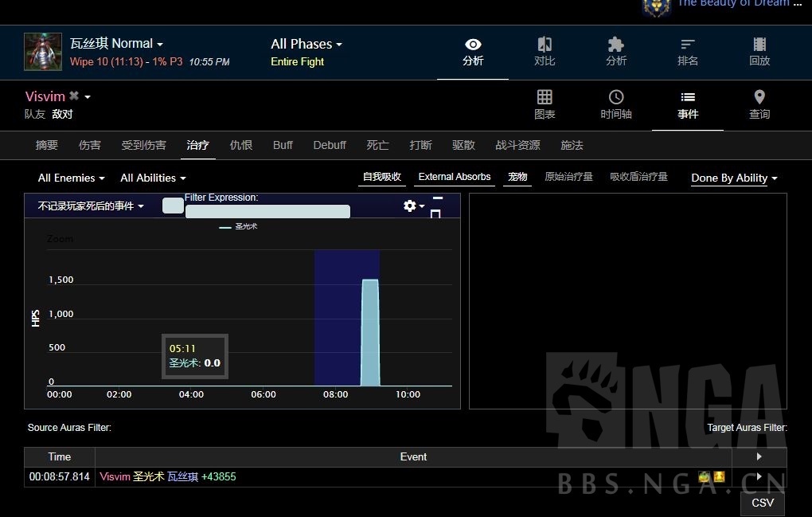Click the small button left of Filter Expression
Viewport: 812px width, 517px height.
point(173,206)
